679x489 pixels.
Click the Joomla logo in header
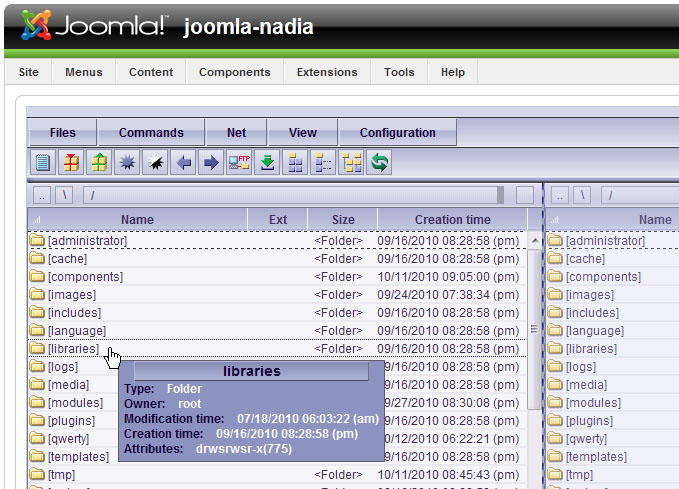point(94,25)
